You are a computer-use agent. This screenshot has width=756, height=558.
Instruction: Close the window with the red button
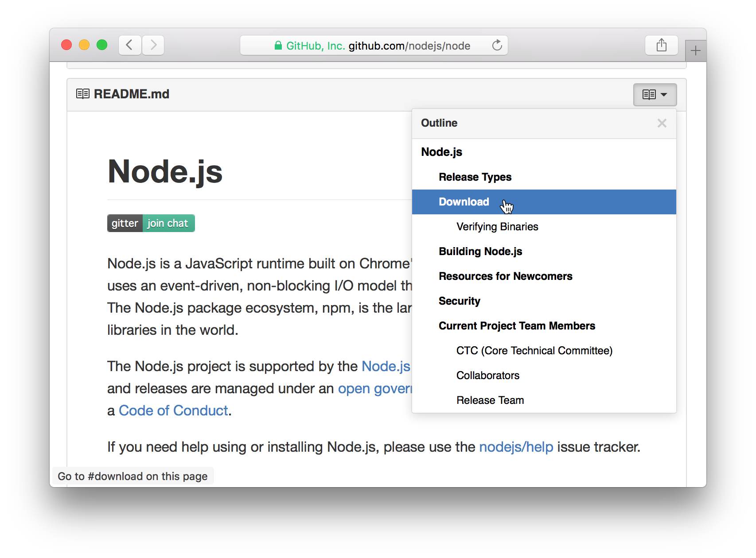click(66, 45)
